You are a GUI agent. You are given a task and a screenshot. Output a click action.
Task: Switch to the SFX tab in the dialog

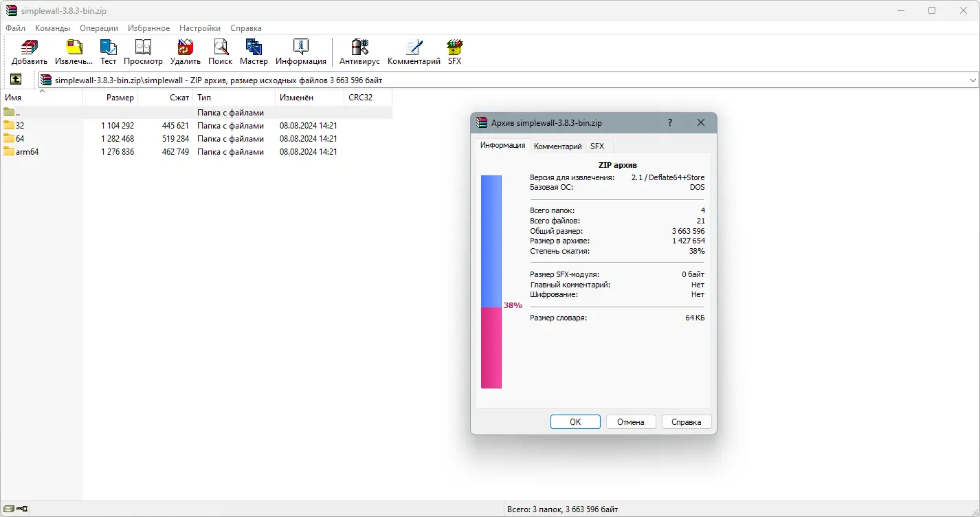pos(597,146)
